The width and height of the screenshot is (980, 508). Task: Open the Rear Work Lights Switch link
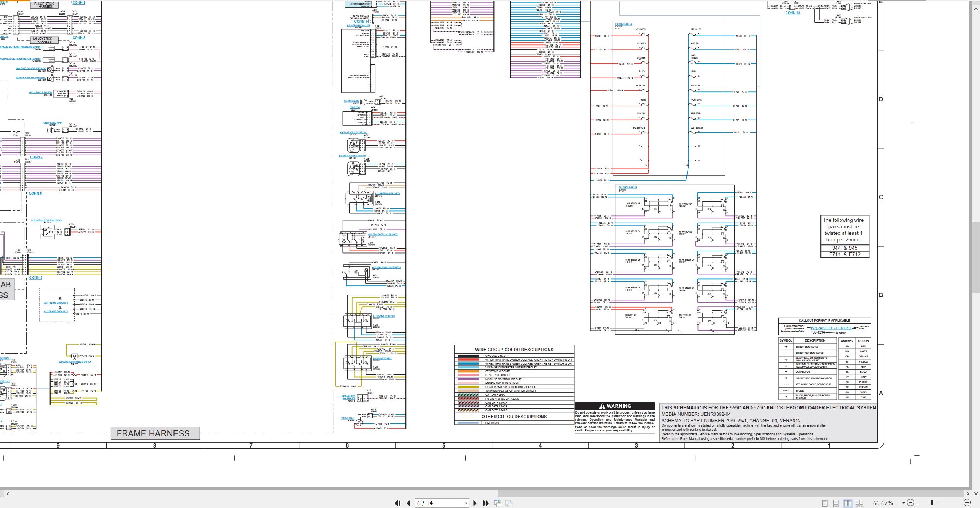(x=386, y=267)
